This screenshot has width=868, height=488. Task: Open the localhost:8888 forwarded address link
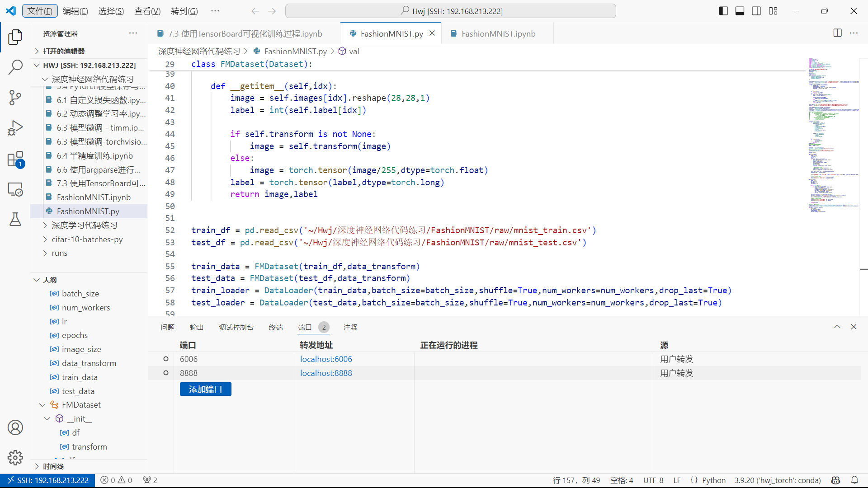[325, 373]
